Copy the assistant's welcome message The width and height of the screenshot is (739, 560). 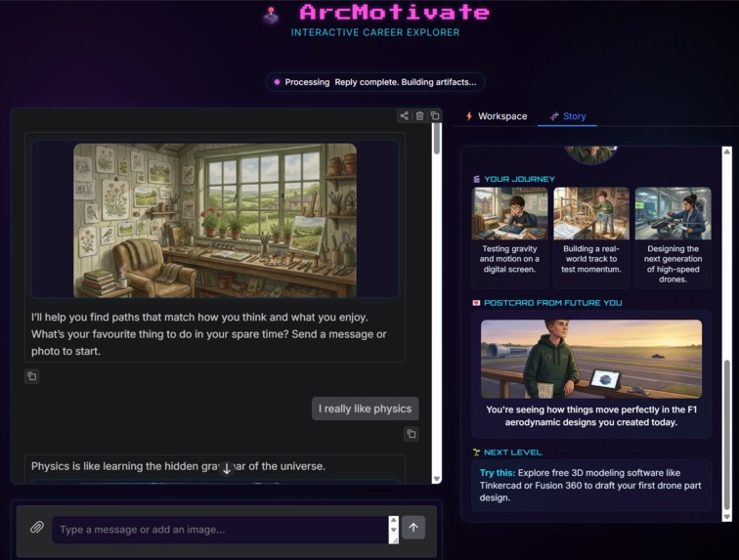click(x=32, y=376)
